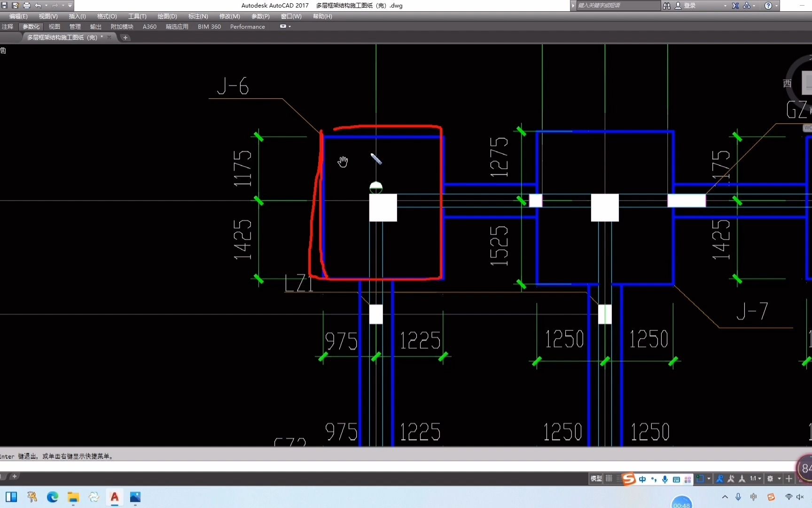Toggle the grid display in status bar
Screen dimensions: 812x508
(609, 479)
